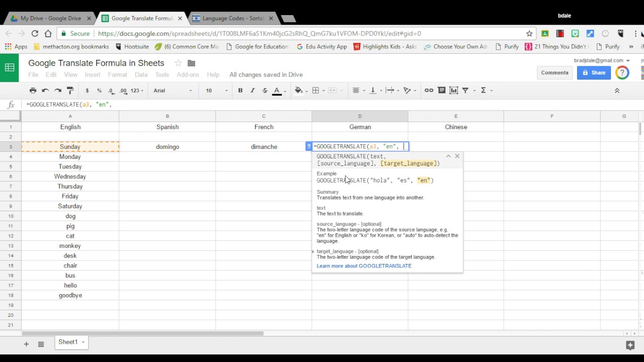This screenshot has width=644, height=362.
Task: Click the Decrease decimal places icon
Action: point(111,90)
